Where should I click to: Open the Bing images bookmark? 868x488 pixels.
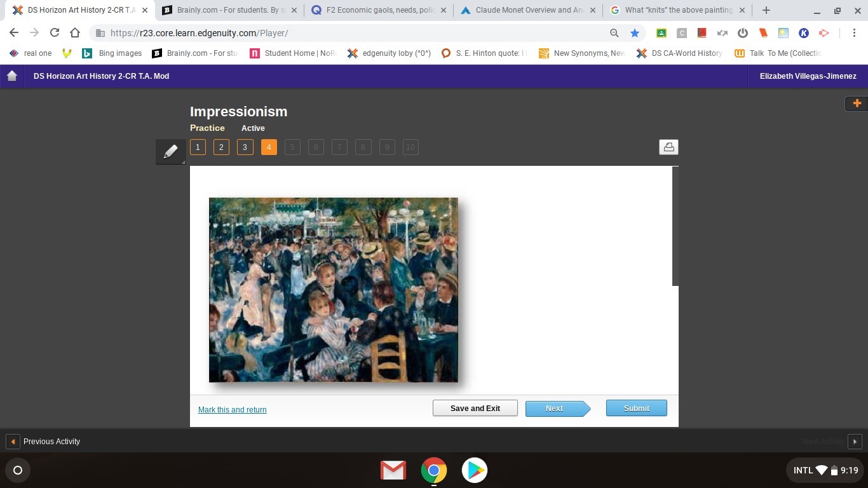(112, 53)
